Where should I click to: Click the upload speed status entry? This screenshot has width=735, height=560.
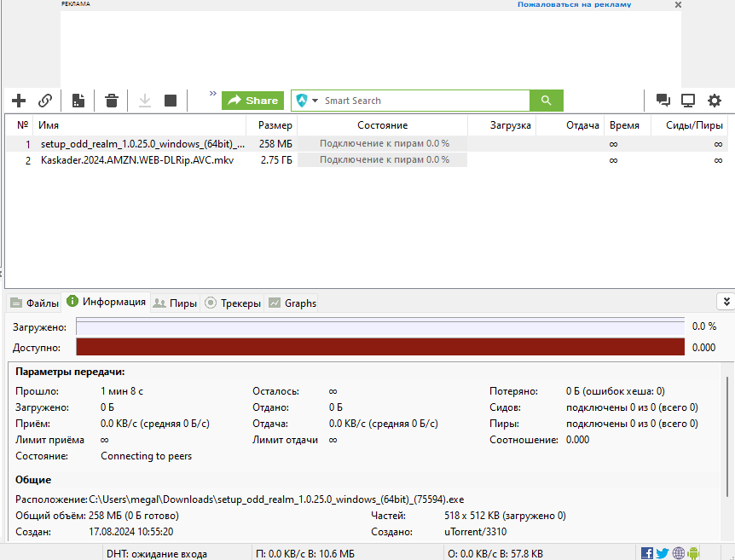pos(495,553)
